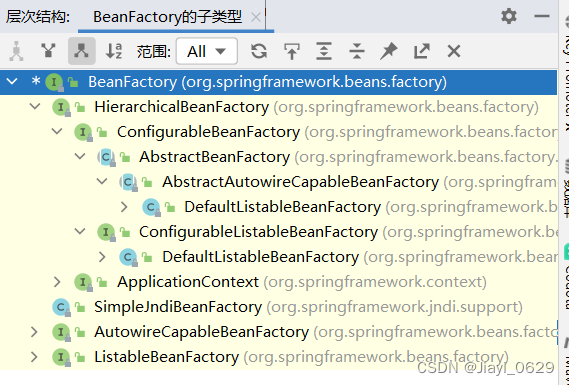Click the interface icon of ApplicationContext

point(83,282)
